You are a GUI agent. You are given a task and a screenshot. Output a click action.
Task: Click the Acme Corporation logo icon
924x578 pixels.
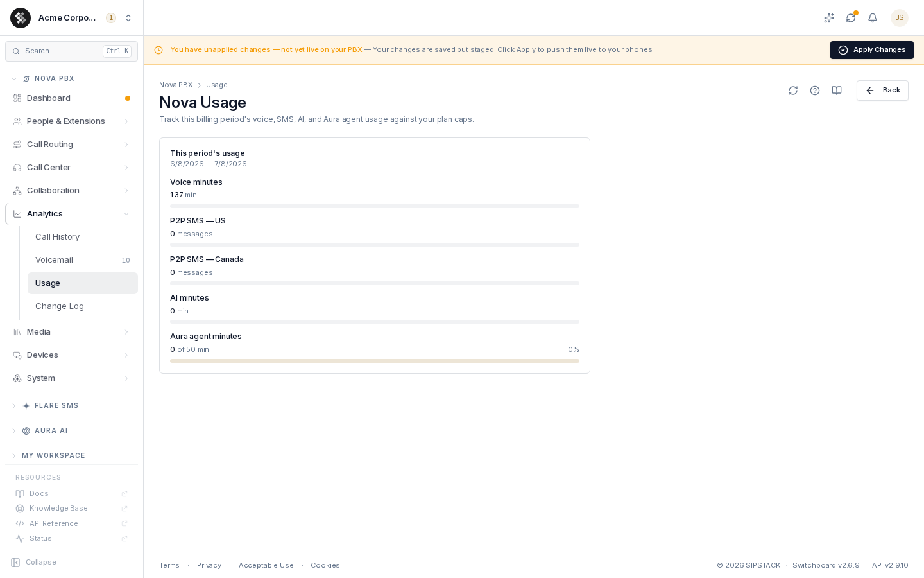[21, 18]
